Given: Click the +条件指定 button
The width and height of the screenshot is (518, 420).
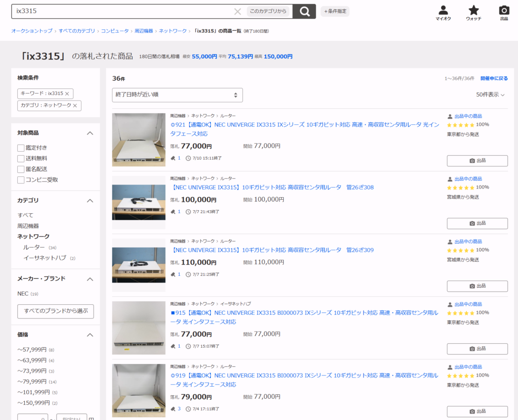Looking at the screenshot, I should (x=335, y=11).
